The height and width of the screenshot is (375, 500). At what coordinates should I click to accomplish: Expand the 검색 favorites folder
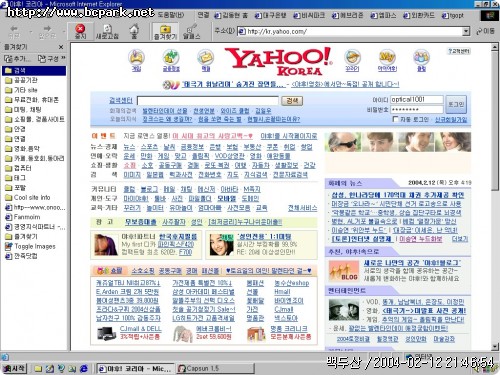point(34,70)
